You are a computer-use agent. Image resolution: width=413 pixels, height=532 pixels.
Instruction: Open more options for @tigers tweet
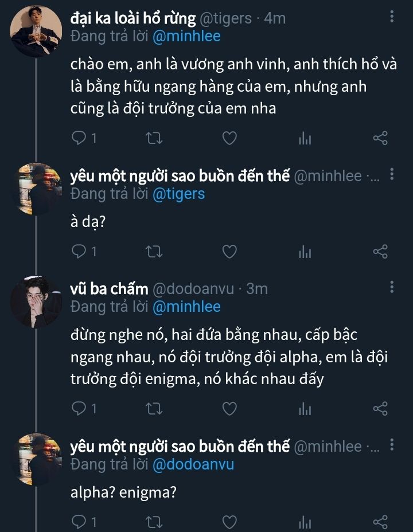pos(392,18)
